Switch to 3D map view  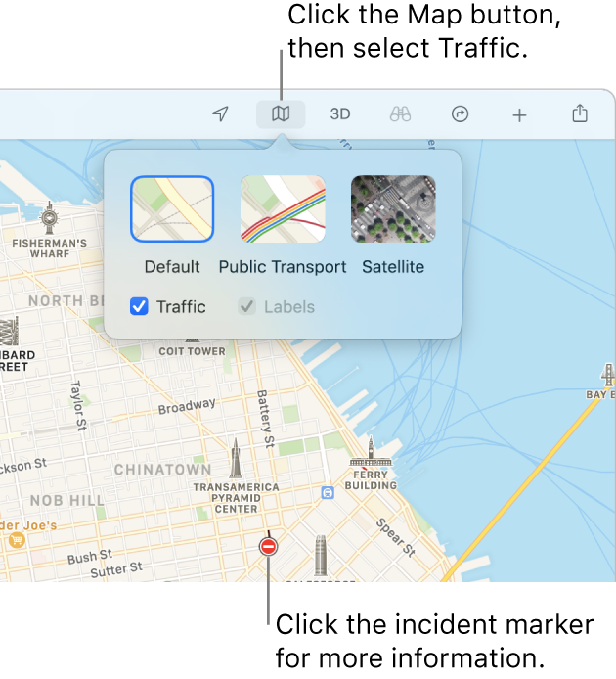click(340, 113)
